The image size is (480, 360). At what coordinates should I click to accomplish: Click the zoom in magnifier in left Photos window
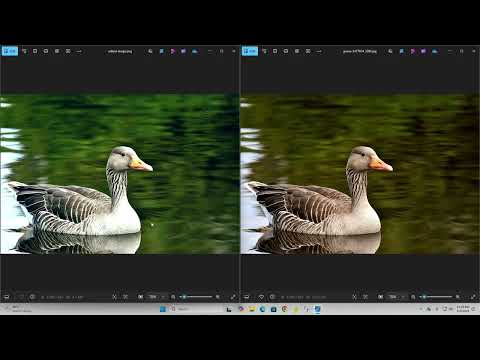point(218,297)
